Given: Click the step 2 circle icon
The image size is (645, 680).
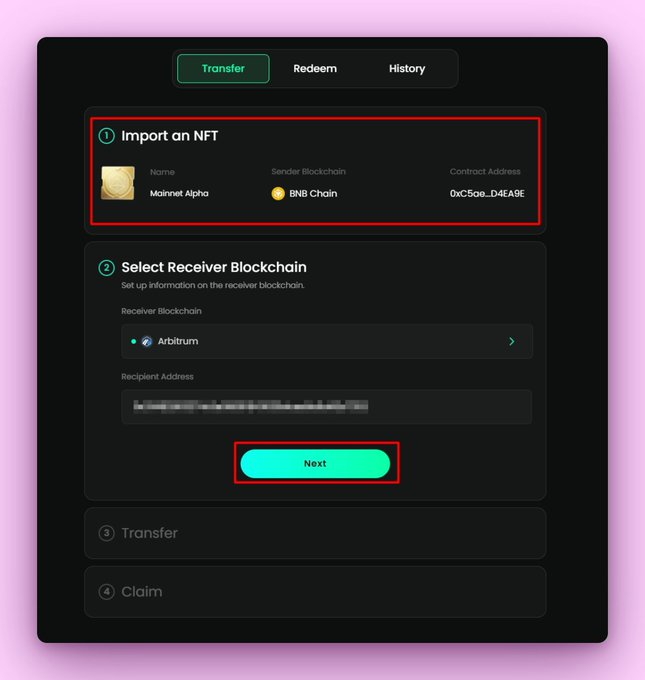Looking at the screenshot, I should 107,268.
